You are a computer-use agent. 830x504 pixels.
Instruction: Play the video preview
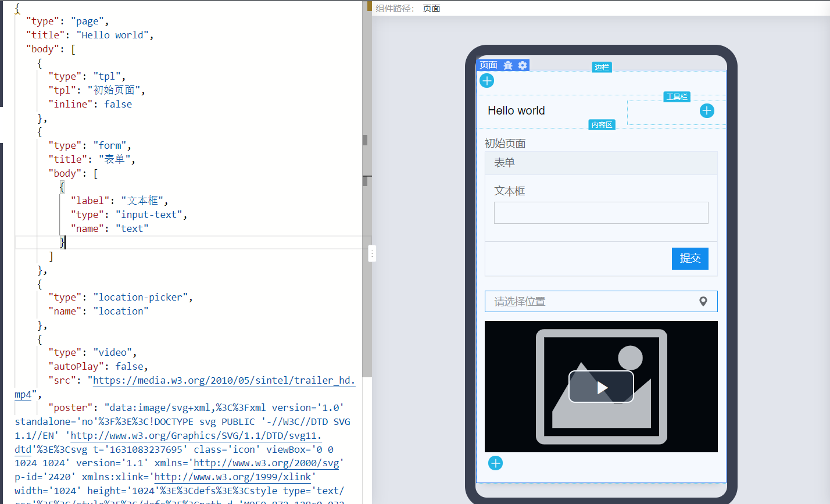tap(601, 387)
